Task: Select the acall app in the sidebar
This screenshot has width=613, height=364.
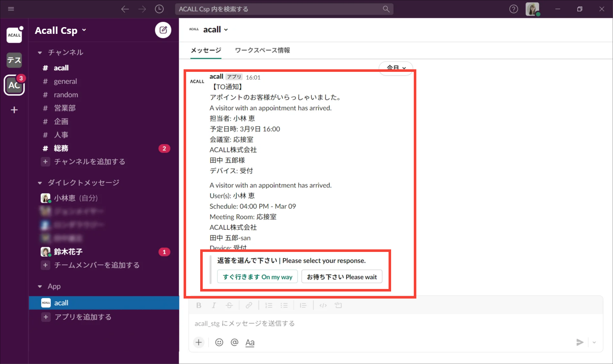Action: pyautogui.click(x=104, y=303)
